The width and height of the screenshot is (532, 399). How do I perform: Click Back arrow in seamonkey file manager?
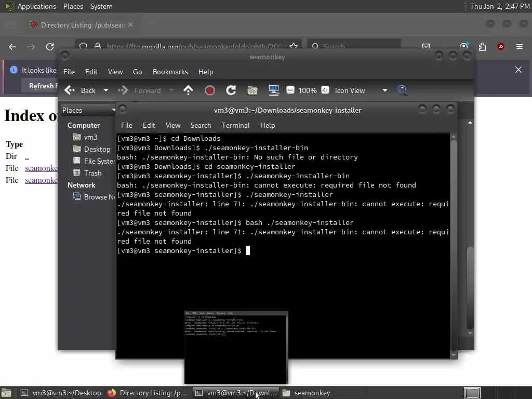click(70, 90)
